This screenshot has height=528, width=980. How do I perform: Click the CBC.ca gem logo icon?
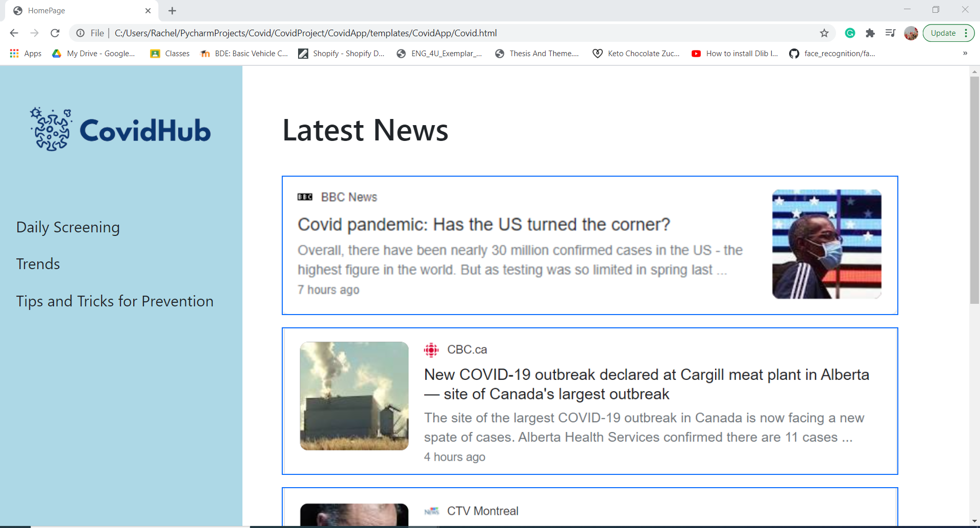coord(431,350)
